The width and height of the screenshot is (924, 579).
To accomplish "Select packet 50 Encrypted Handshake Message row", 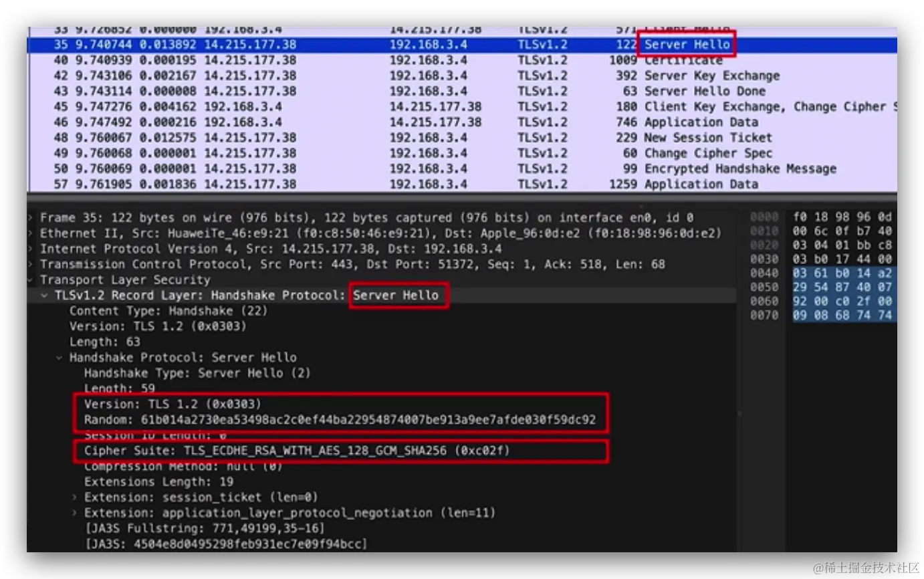I will [462, 168].
